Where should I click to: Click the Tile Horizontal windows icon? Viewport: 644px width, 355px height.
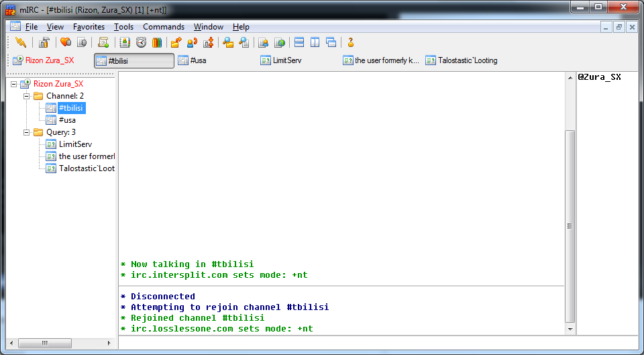tap(299, 42)
